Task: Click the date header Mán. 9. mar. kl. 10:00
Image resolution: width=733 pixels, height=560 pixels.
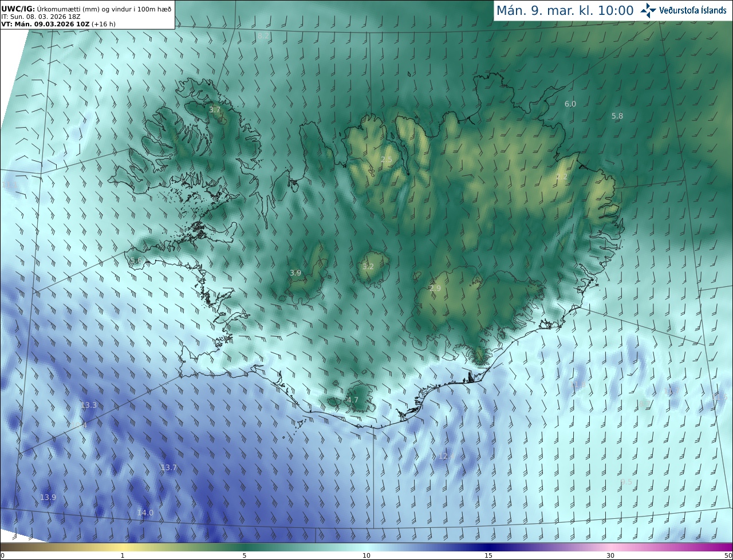Action: tap(565, 10)
